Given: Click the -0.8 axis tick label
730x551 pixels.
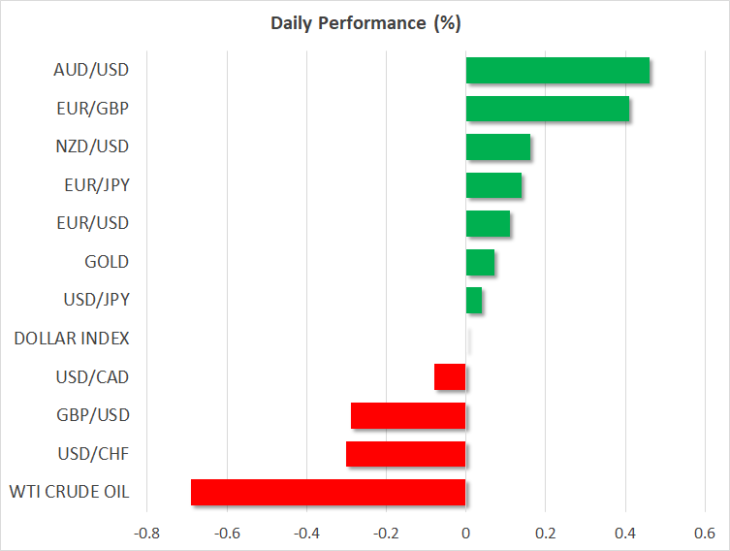Looking at the screenshot, I should click(x=147, y=533).
